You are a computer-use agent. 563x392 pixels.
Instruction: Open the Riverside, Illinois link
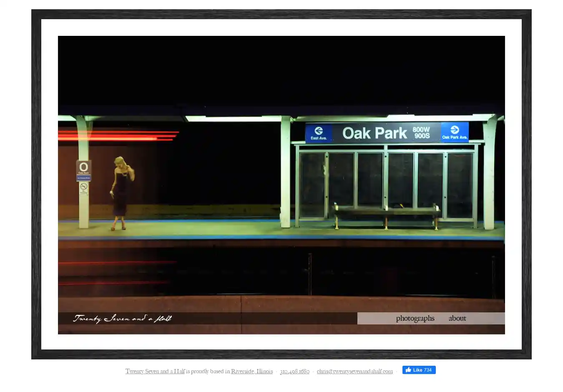[x=251, y=371]
